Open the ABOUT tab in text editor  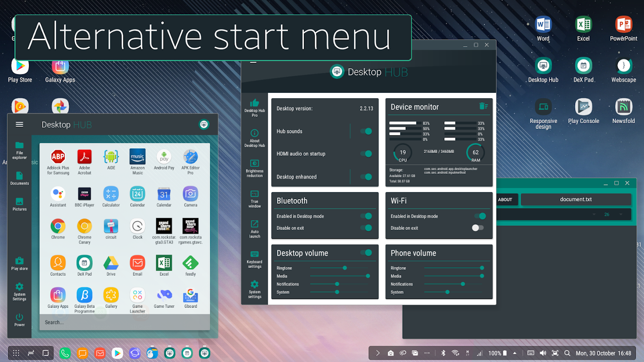pos(505,200)
